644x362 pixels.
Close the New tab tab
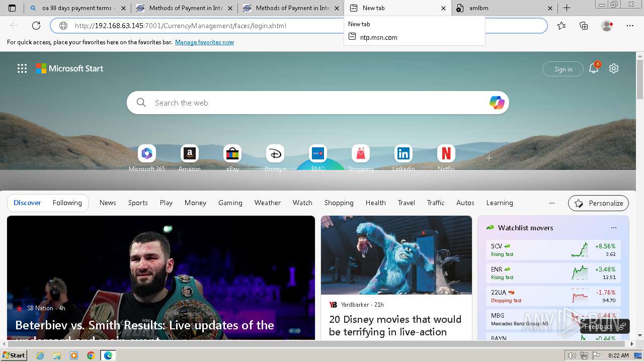[443, 8]
